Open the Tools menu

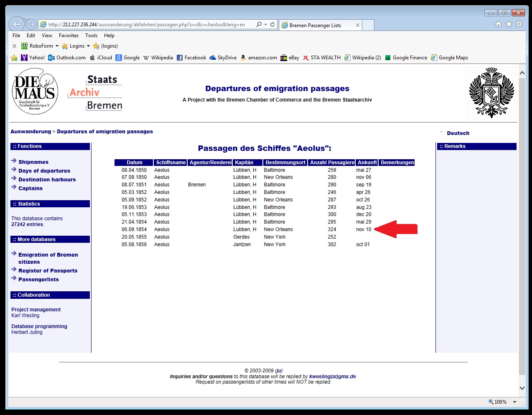[x=91, y=36]
